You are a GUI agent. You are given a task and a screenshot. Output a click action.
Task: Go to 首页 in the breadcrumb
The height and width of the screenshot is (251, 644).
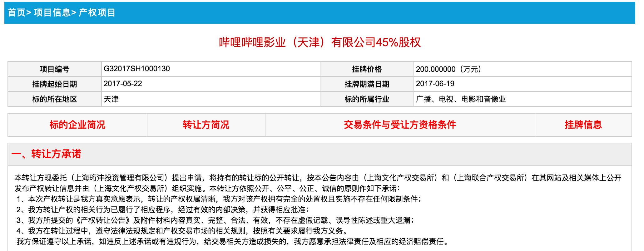point(16,12)
